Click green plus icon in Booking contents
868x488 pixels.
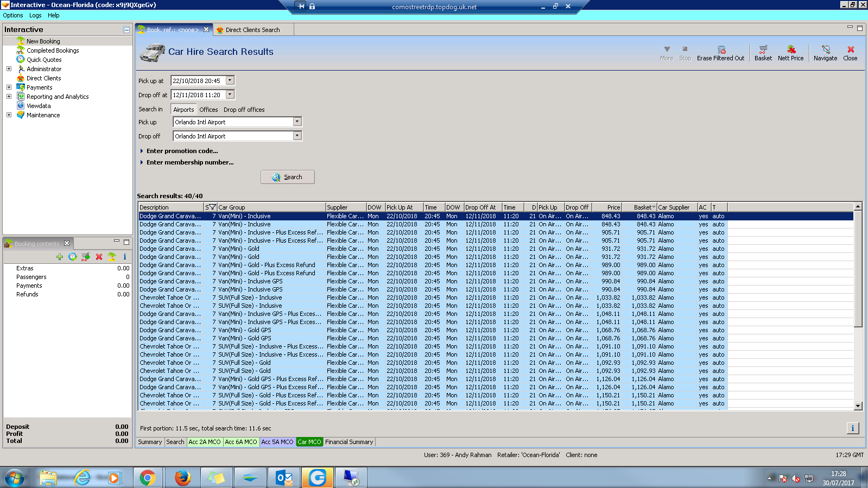[60, 257]
